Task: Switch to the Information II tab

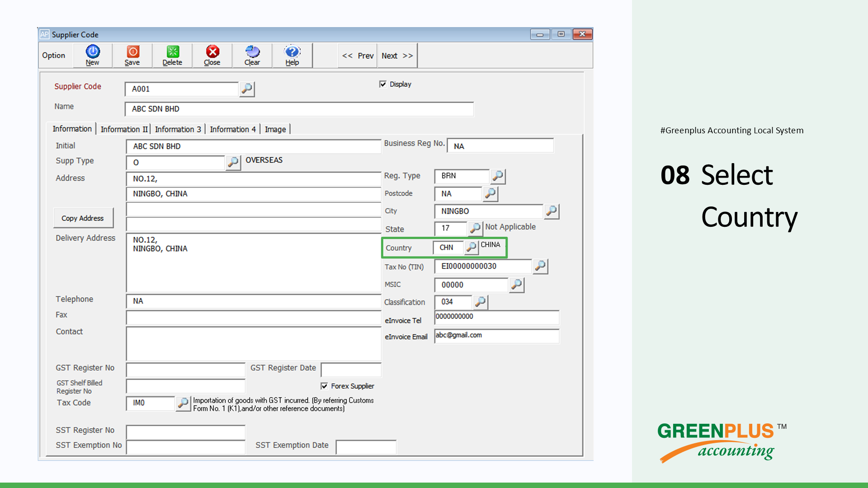Action: pyautogui.click(x=124, y=129)
